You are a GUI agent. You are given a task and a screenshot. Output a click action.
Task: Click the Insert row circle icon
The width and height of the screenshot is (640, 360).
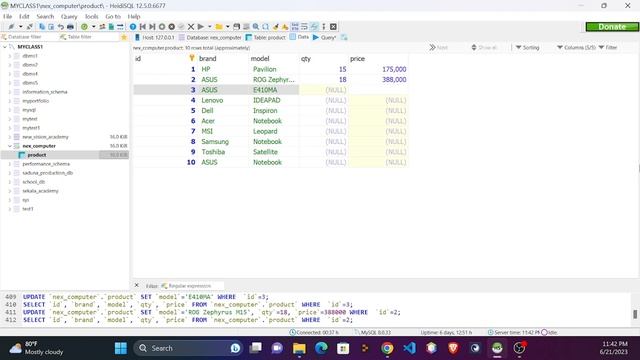pos(162,27)
